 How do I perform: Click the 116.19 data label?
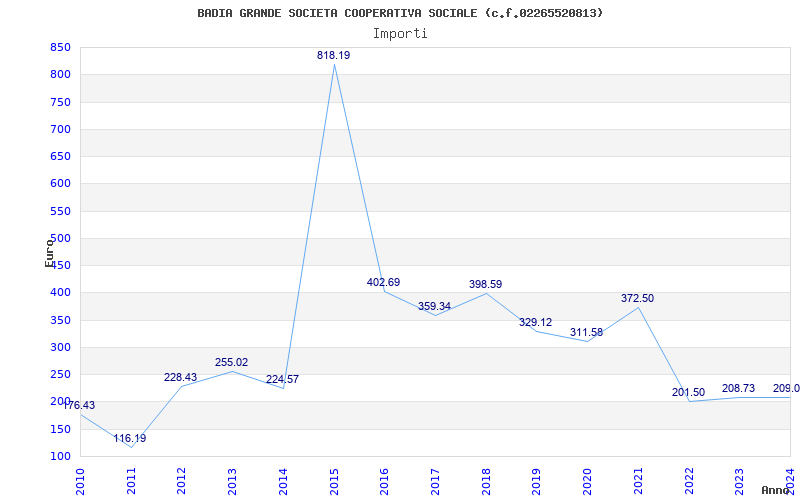[130, 438]
